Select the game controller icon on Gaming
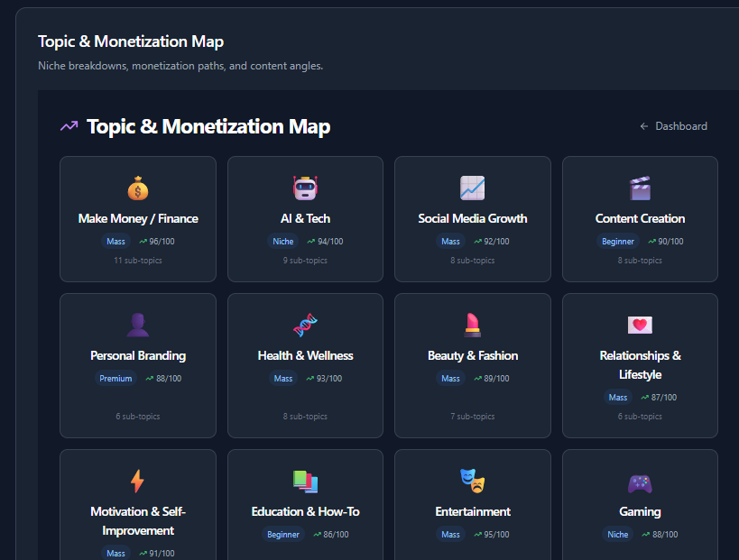Image resolution: width=739 pixels, height=560 pixels. tap(640, 481)
